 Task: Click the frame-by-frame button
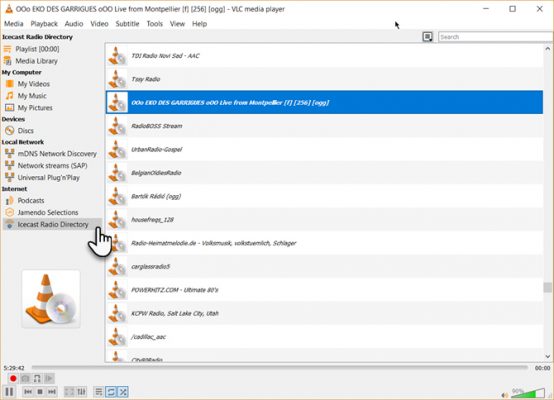coord(49,378)
